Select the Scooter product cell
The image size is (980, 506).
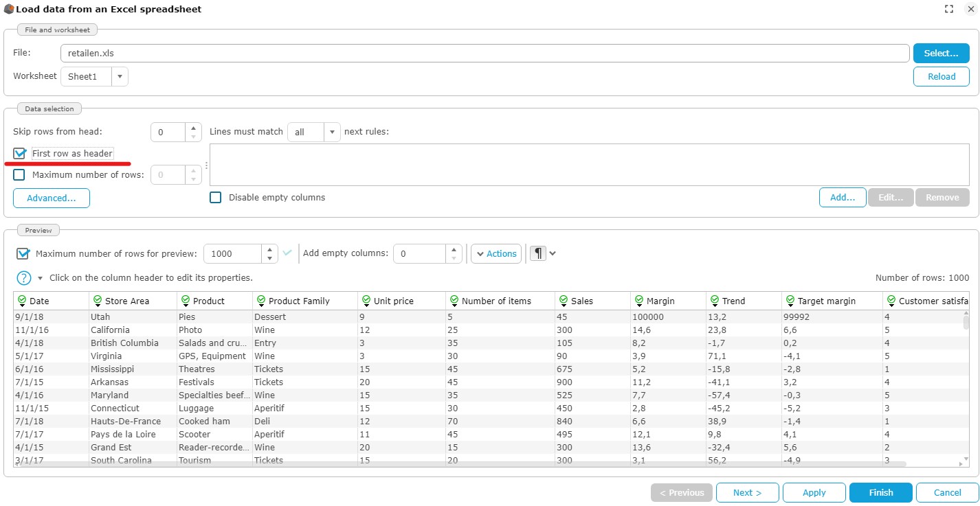(x=214, y=435)
